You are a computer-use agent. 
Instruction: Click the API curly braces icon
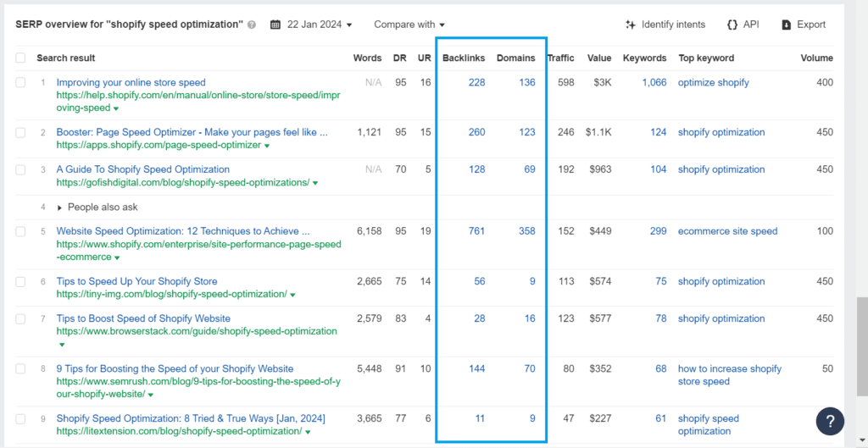click(x=732, y=25)
